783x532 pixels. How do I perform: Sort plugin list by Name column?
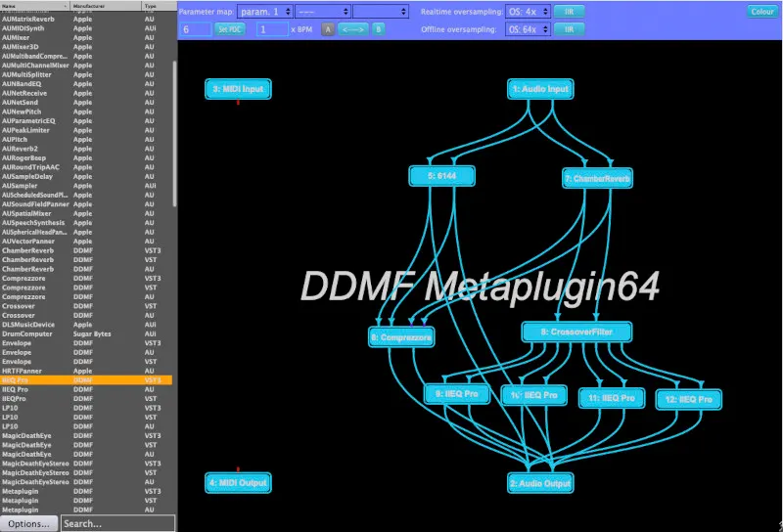[x=35, y=5]
